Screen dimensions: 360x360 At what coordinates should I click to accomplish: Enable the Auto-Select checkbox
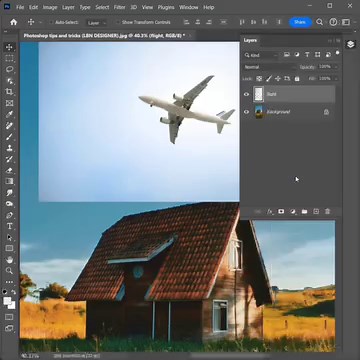(x=51, y=23)
